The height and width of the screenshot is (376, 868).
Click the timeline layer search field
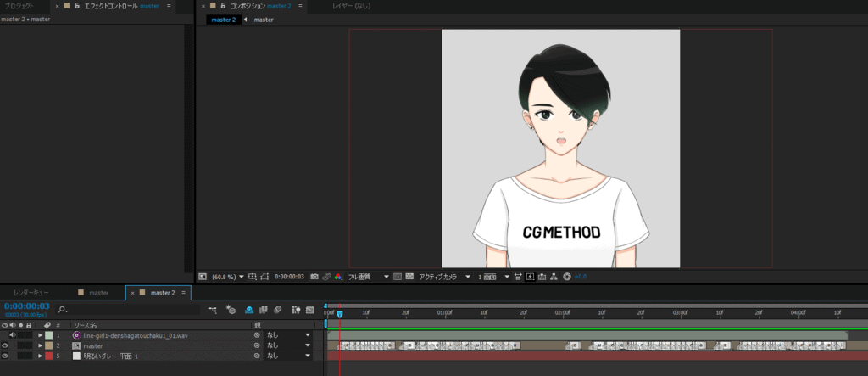(x=127, y=310)
